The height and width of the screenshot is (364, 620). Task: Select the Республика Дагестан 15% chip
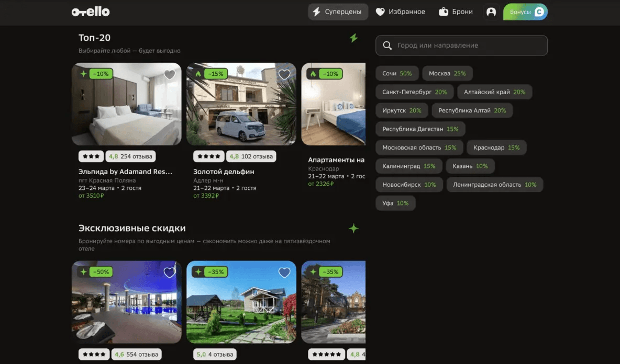pyautogui.click(x=420, y=129)
